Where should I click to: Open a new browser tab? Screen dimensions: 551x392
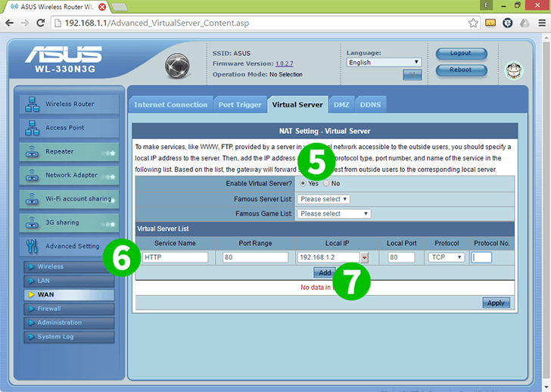pyautogui.click(x=119, y=7)
